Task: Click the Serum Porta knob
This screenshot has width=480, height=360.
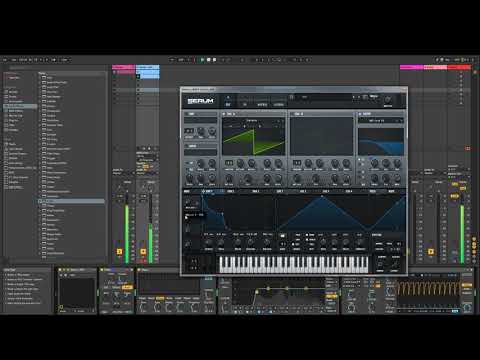Action: pyautogui.click(x=380, y=264)
